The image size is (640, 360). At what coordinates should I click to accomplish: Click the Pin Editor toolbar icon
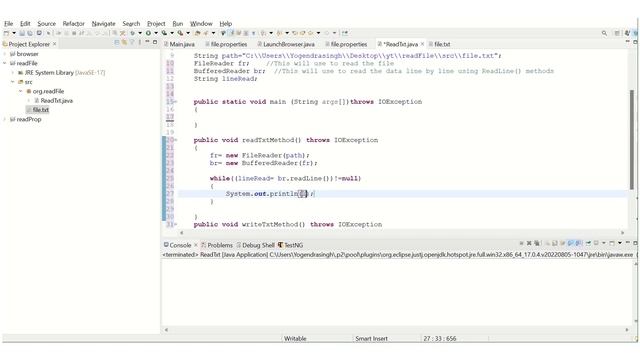(345, 33)
